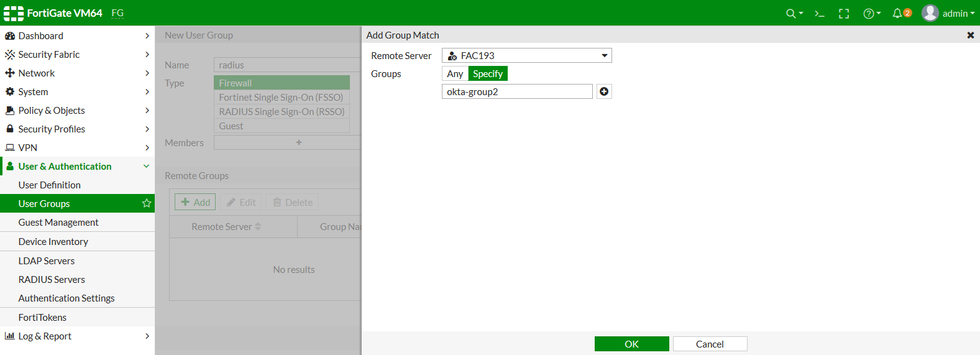The height and width of the screenshot is (355, 980).
Task: Click Edit in Remote Groups
Action: [240, 202]
